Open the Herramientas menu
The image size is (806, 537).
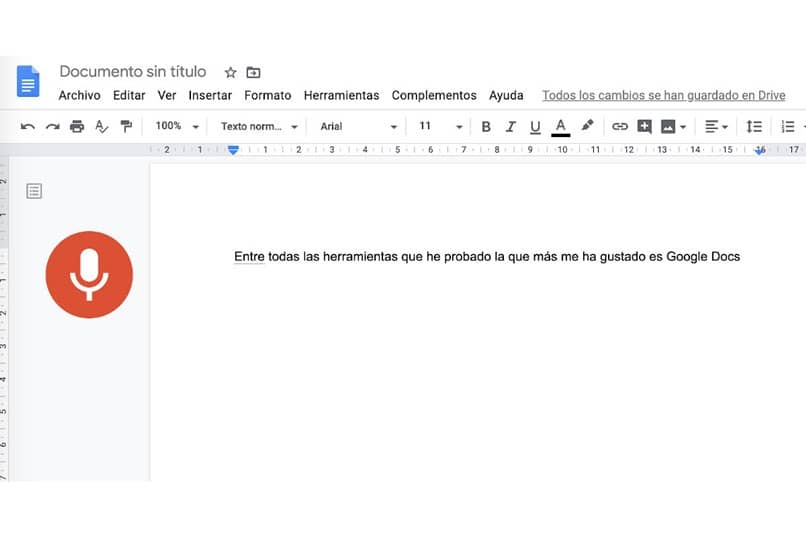click(341, 96)
